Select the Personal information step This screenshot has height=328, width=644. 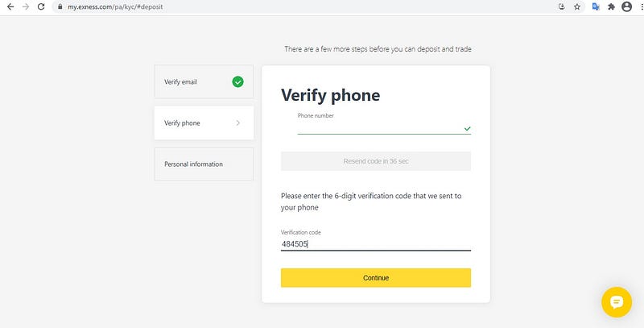pos(204,164)
